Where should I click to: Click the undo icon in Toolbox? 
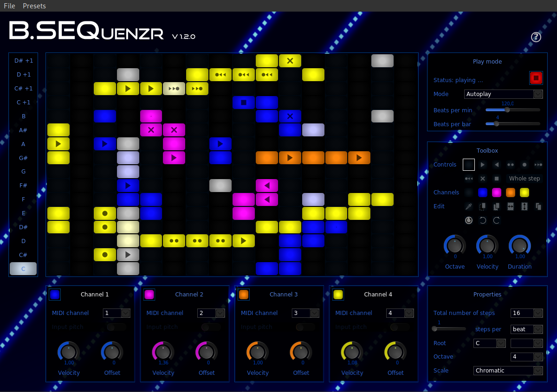click(483, 220)
